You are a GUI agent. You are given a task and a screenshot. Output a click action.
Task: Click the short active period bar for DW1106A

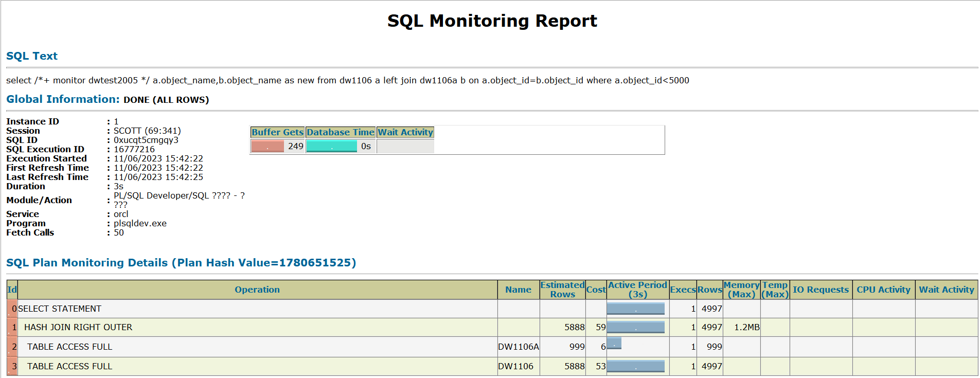click(x=614, y=343)
